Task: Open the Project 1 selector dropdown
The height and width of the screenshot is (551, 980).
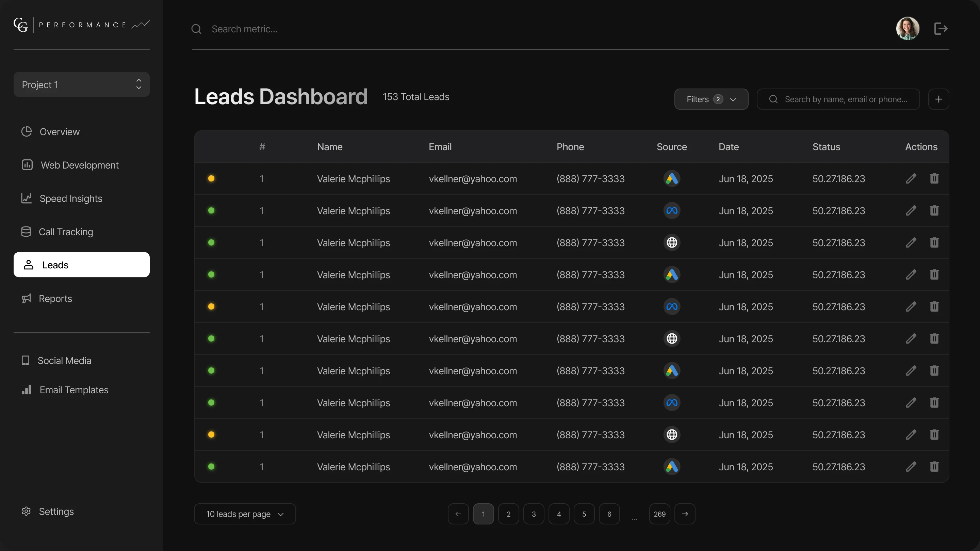Action: coord(81,84)
